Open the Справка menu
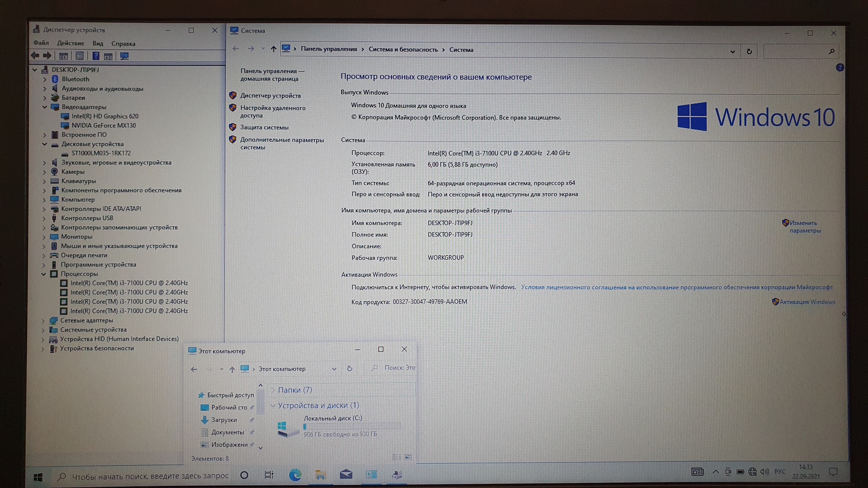The width and height of the screenshot is (868, 488). tap(123, 44)
